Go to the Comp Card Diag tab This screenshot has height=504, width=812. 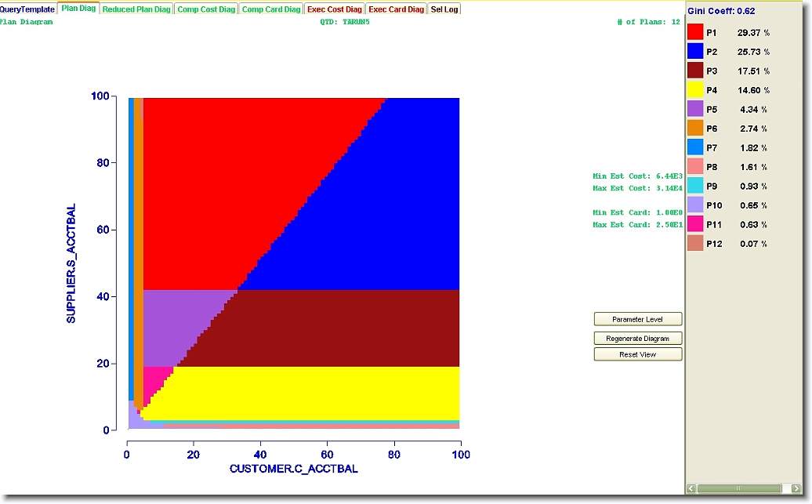(x=271, y=9)
